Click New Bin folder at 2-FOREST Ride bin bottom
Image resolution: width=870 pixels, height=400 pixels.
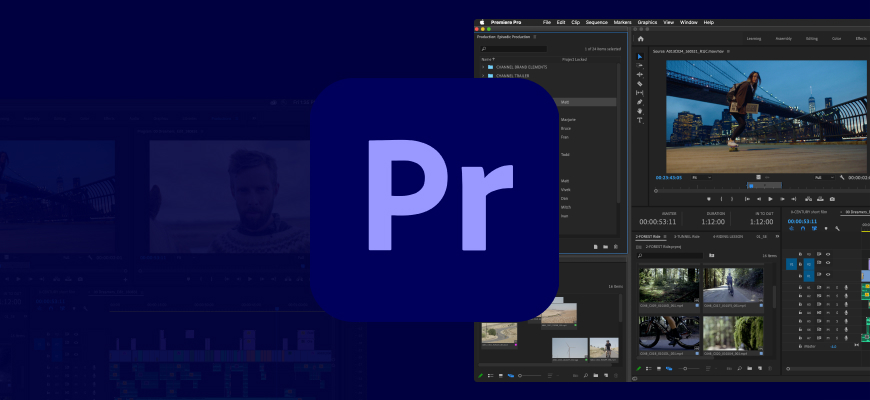click(750, 368)
